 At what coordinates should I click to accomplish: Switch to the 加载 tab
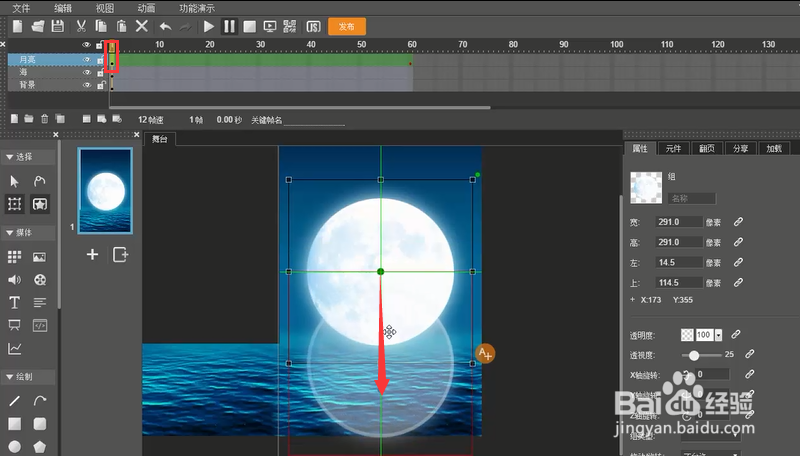click(x=774, y=148)
